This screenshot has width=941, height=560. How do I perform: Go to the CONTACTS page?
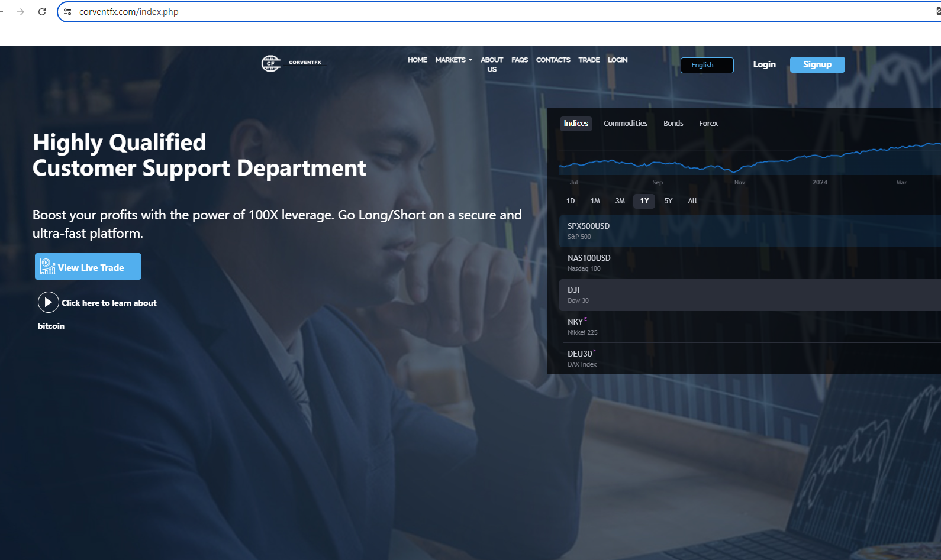pyautogui.click(x=553, y=60)
